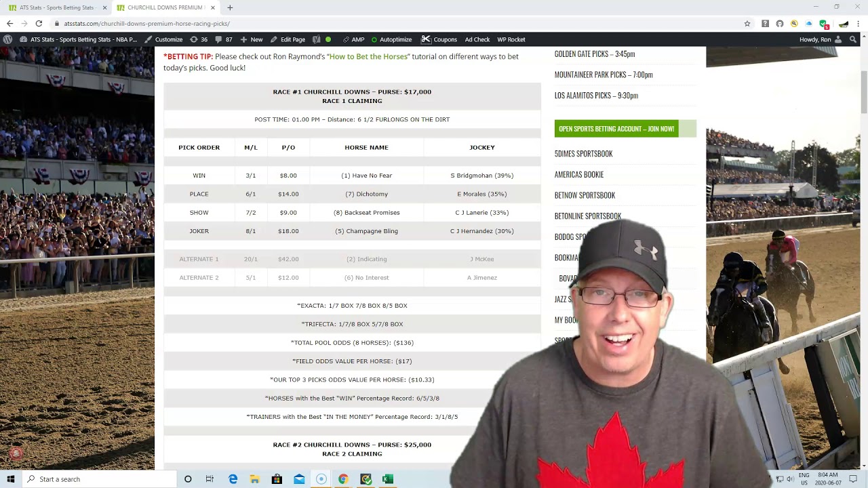Click Exacta 1/7 box line
Image resolution: width=868 pixels, height=488 pixels.
click(352, 306)
